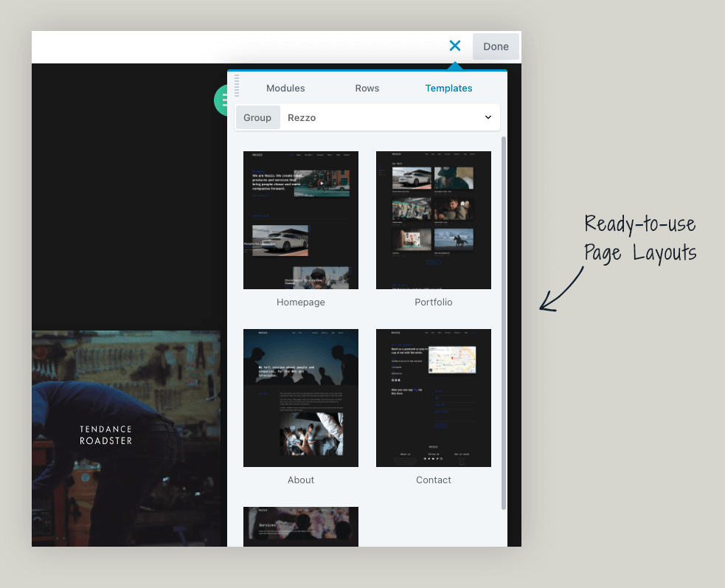Screen dimensions: 725x588
Task: Switch to the Modules tab
Action: tap(285, 89)
